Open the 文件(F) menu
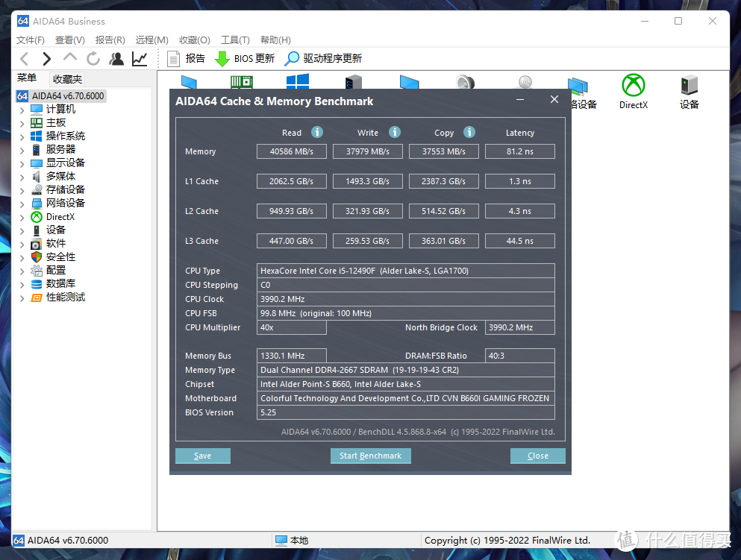 pos(31,40)
